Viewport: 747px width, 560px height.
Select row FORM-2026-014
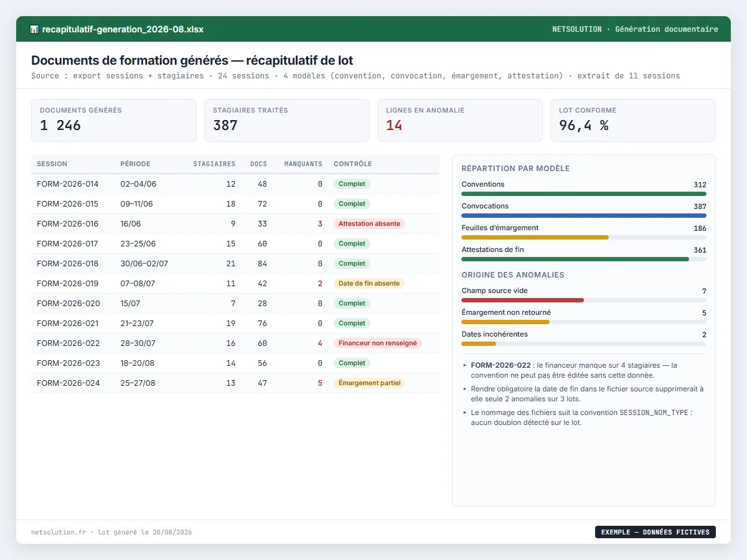coord(235,184)
